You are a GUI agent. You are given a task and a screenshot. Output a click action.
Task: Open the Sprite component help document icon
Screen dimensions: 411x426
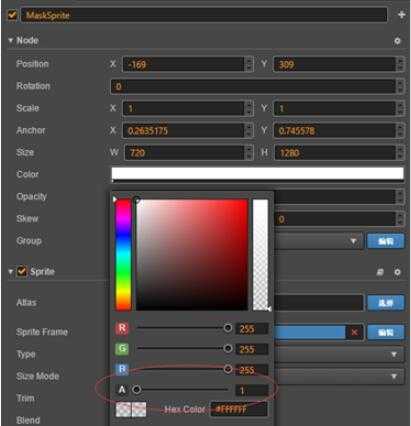click(380, 272)
